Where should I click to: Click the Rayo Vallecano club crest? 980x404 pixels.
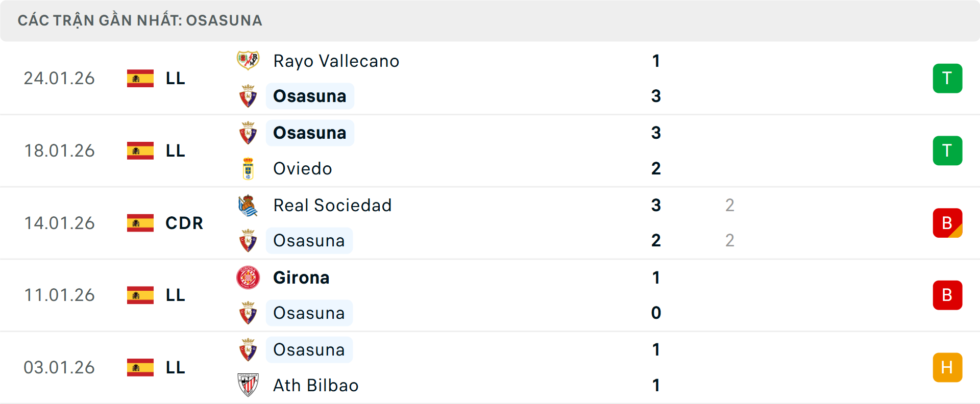click(x=248, y=60)
